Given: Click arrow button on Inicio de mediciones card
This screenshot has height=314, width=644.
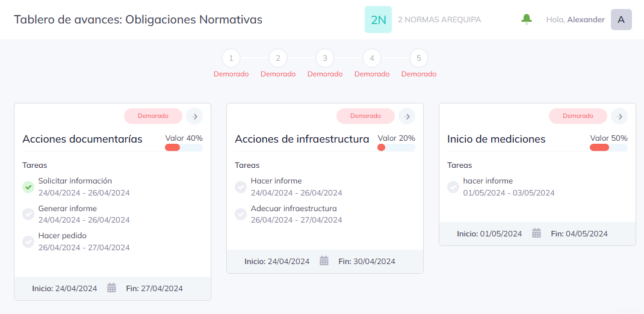Looking at the screenshot, I should click(x=619, y=116).
